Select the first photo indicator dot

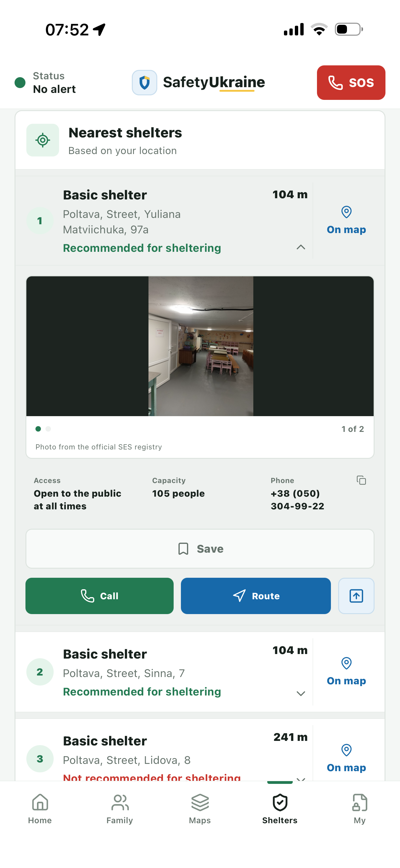click(x=38, y=429)
